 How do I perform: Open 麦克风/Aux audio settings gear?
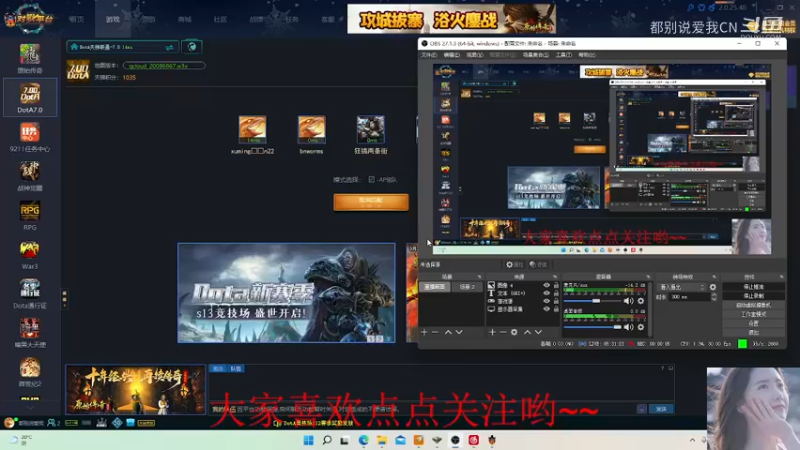point(641,301)
